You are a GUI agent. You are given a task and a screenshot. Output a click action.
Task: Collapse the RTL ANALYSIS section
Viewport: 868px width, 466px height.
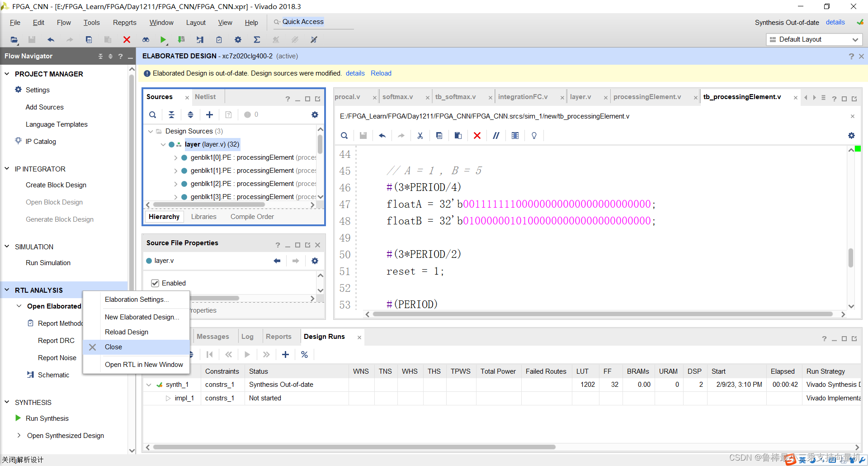click(7, 290)
